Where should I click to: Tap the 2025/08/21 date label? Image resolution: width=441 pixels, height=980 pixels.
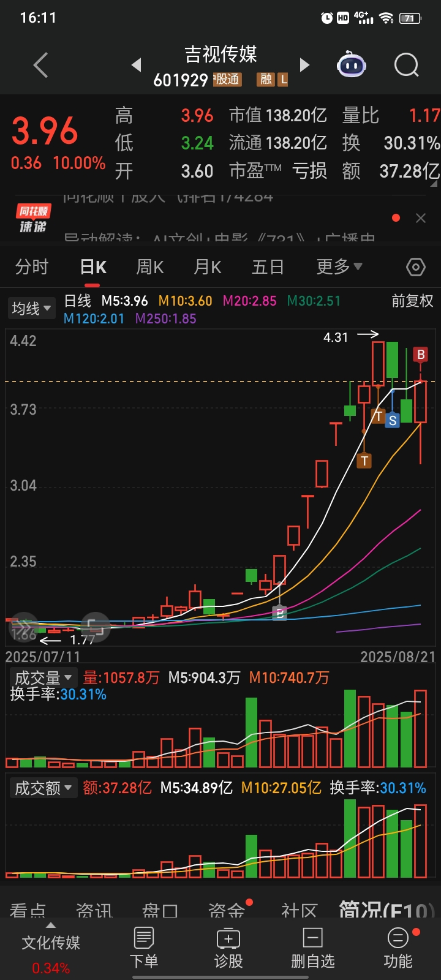point(398,657)
